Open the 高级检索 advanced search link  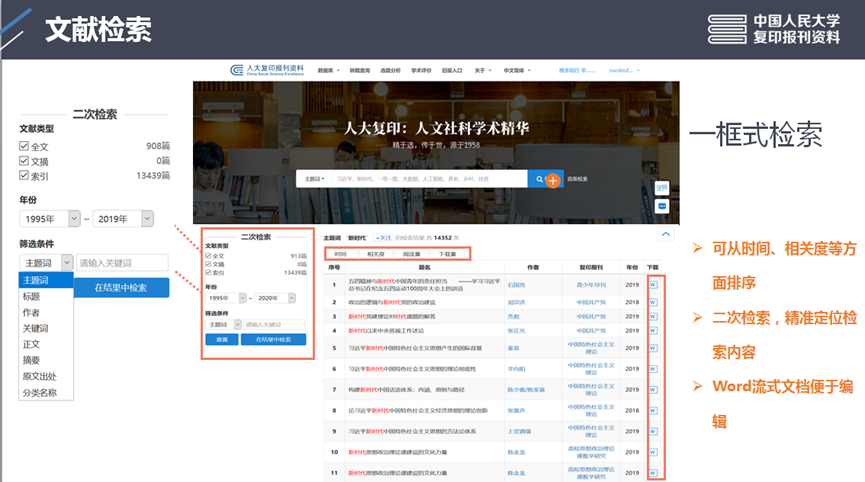click(x=577, y=179)
